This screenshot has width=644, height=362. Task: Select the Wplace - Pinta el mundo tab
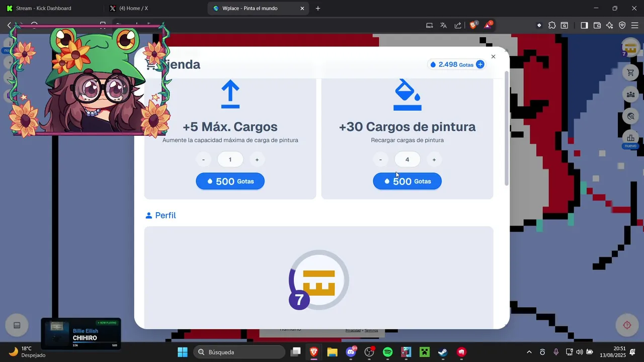(x=251, y=8)
